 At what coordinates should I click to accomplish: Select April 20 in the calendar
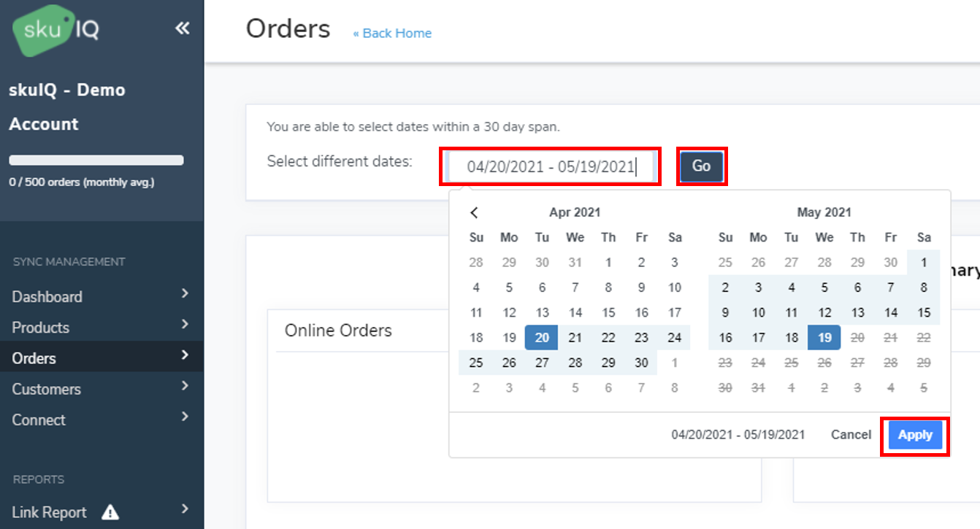click(542, 337)
